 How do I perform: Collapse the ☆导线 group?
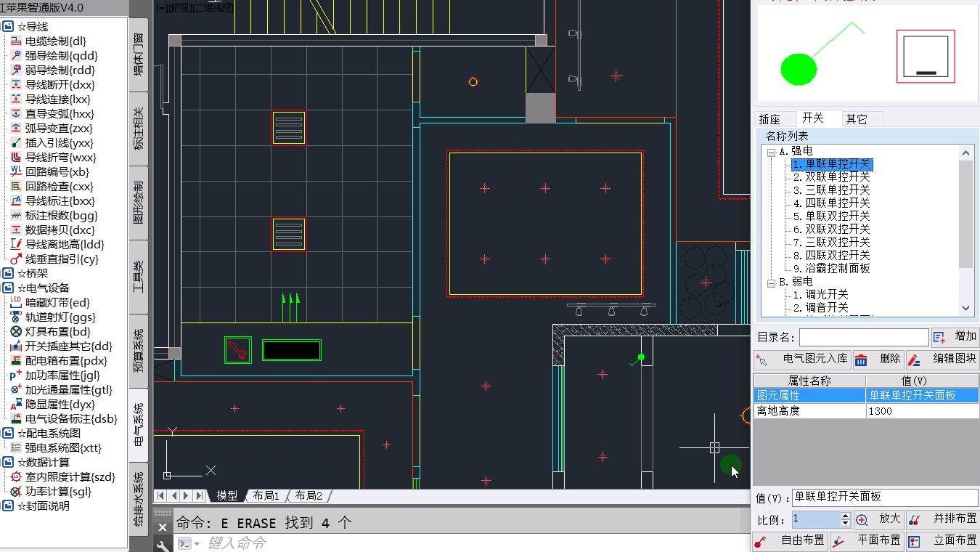8,27
